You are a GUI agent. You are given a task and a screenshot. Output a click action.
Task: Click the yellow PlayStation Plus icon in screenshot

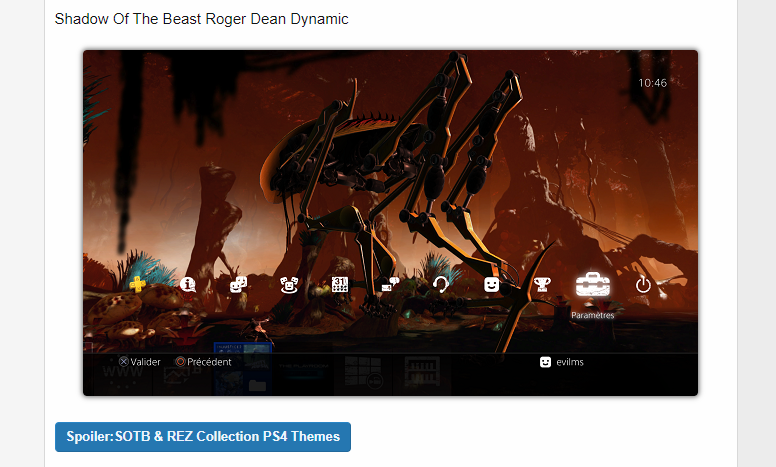click(138, 284)
